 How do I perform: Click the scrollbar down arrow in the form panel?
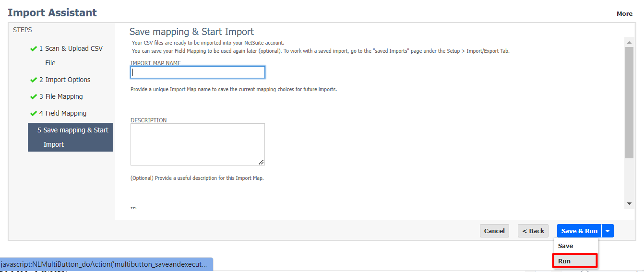point(629,203)
